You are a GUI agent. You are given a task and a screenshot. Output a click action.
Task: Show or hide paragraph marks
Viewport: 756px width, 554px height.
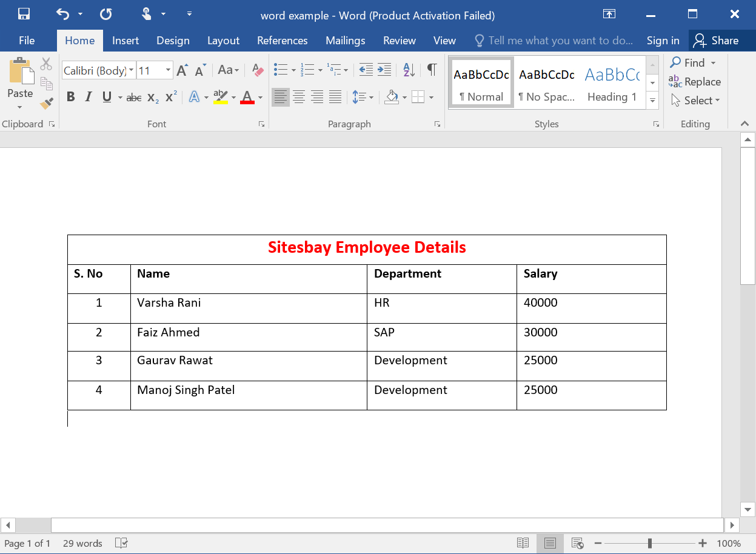coord(432,70)
